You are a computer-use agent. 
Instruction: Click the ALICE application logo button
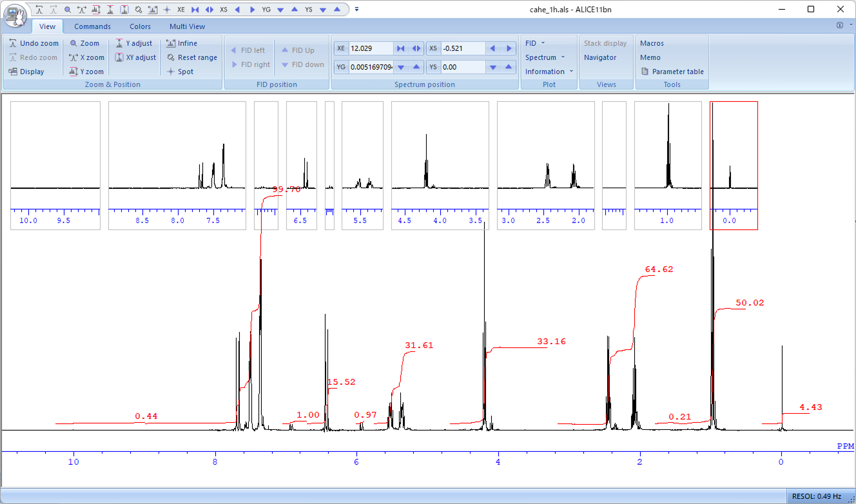coord(15,15)
